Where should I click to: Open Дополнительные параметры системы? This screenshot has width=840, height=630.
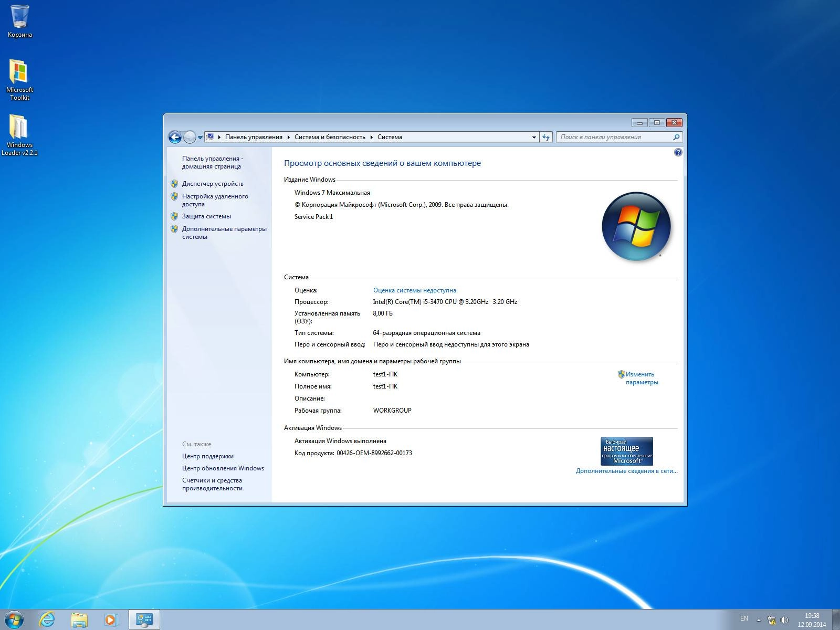(224, 233)
